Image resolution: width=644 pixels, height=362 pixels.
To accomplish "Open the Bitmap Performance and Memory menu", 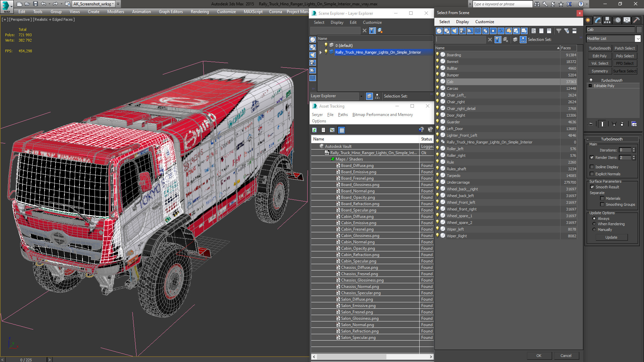I will click(382, 115).
